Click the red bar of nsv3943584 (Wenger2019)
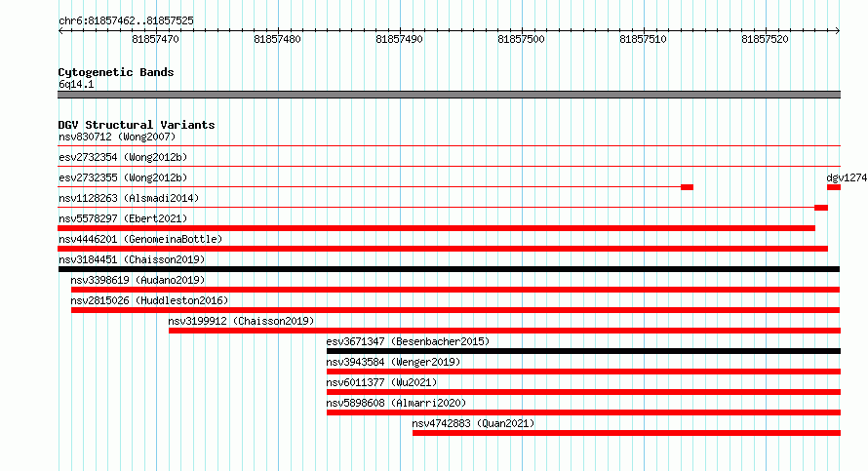The height and width of the screenshot is (471, 868). click(583, 372)
